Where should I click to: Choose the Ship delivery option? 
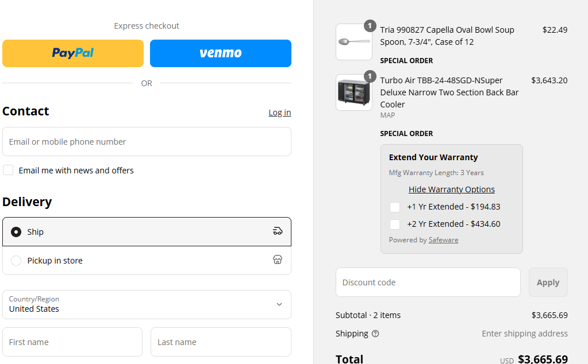pos(147,232)
